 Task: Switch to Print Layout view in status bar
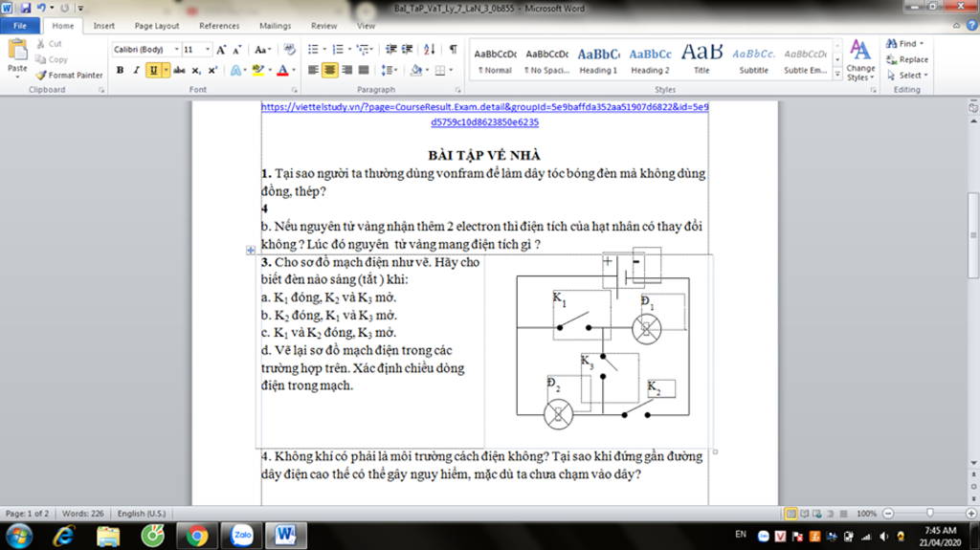coord(791,514)
